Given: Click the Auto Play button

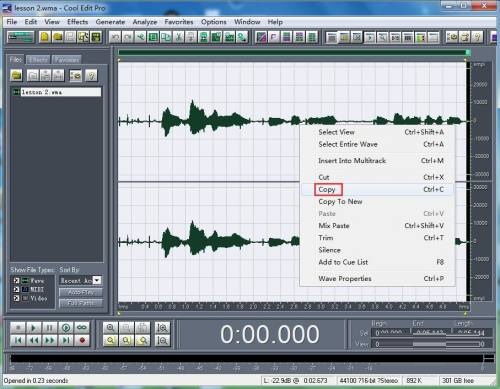Looking at the screenshot, I should (81, 292).
